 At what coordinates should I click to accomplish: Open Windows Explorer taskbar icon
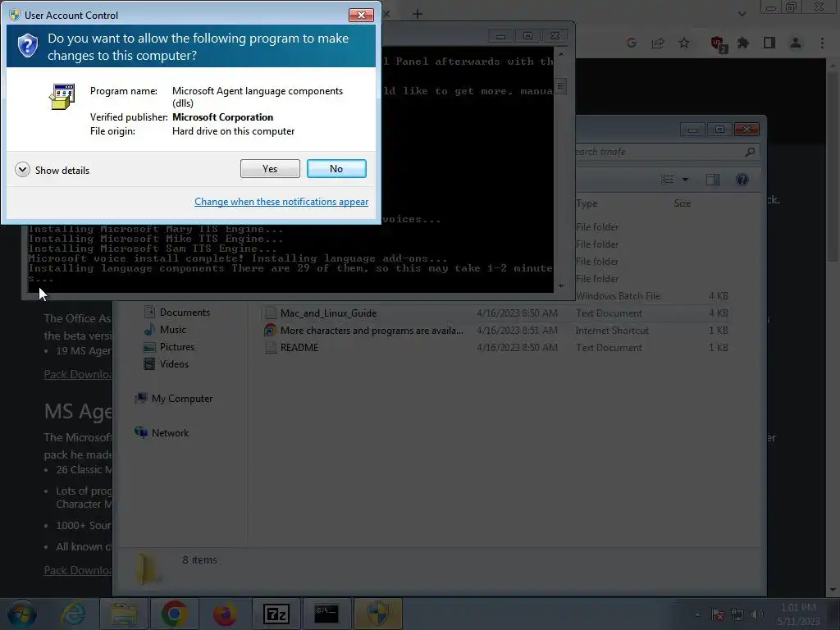124,614
